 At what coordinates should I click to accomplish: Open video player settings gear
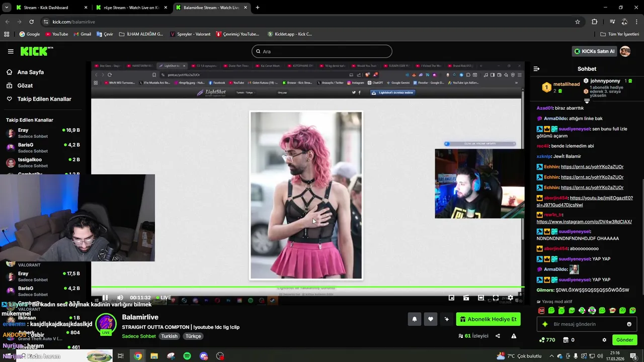(510, 298)
